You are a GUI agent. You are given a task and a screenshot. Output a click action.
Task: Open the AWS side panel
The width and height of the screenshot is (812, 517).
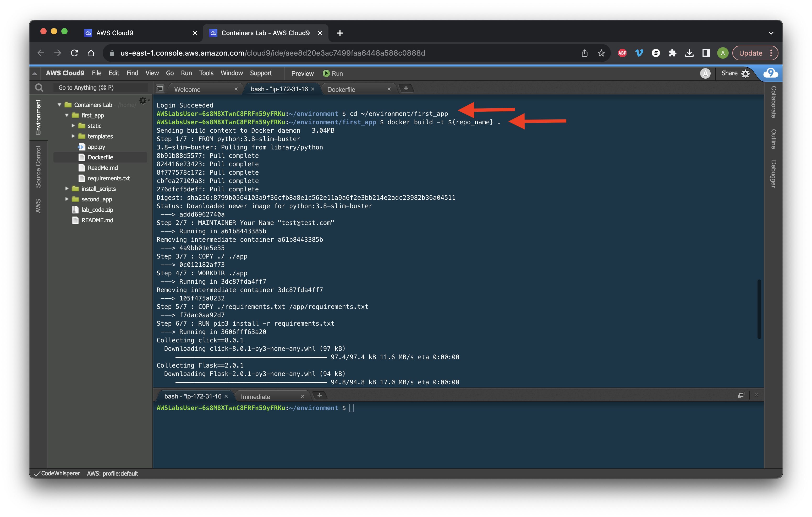(x=39, y=206)
